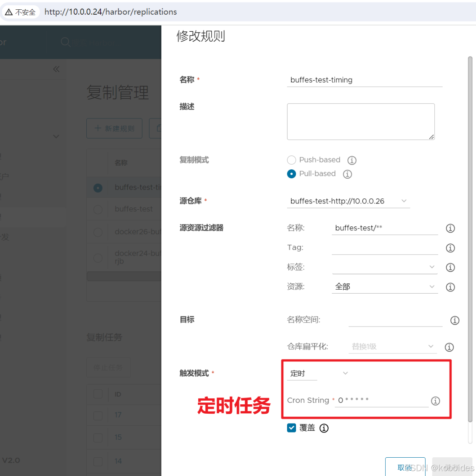This screenshot has height=476, width=476.
Task: Check the select-all tasks header checkbox
Action: [x=98, y=394]
